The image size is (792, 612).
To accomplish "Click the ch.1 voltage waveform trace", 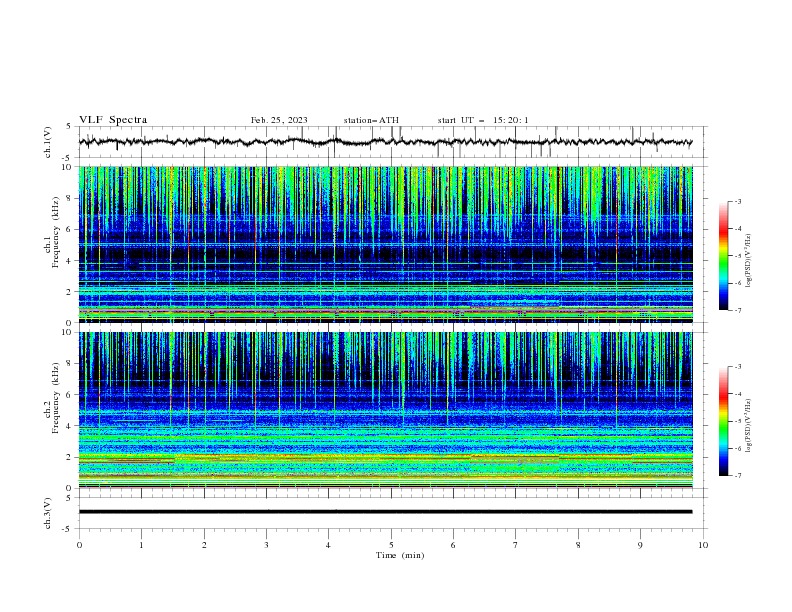I will (385, 142).
